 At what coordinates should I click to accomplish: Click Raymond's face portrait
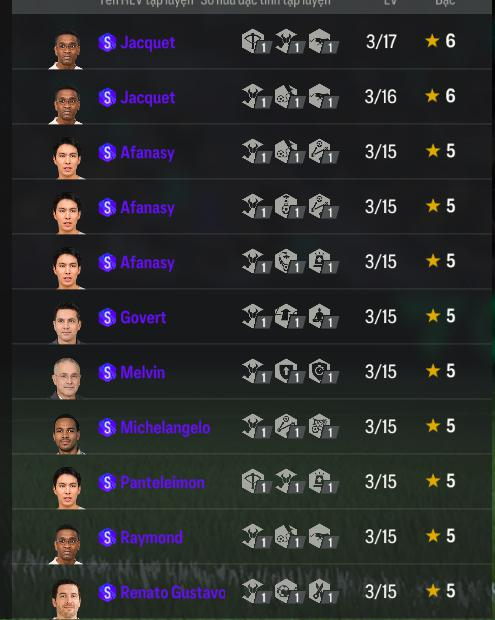click(x=66, y=544)
